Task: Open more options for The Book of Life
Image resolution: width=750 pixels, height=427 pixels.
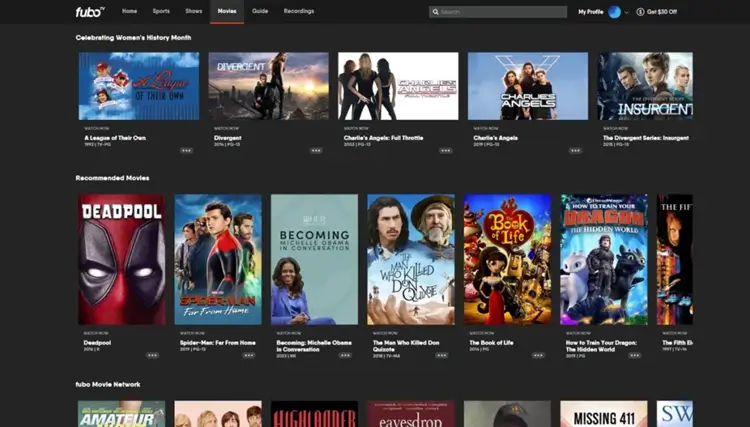Action: [538, 355]
